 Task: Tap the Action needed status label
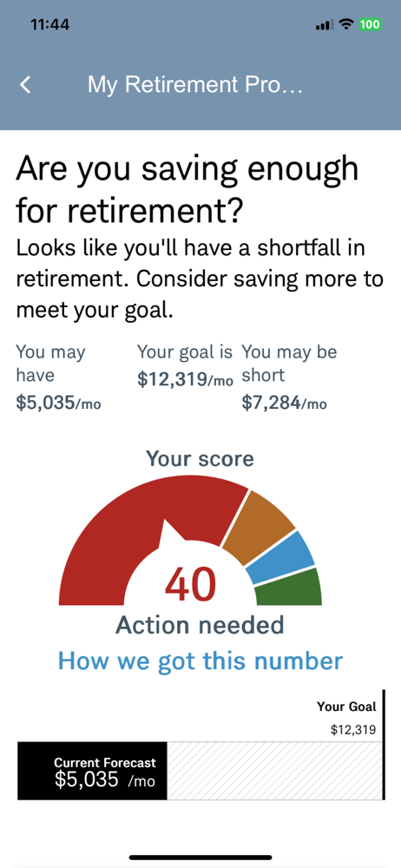tap(200, 626)
